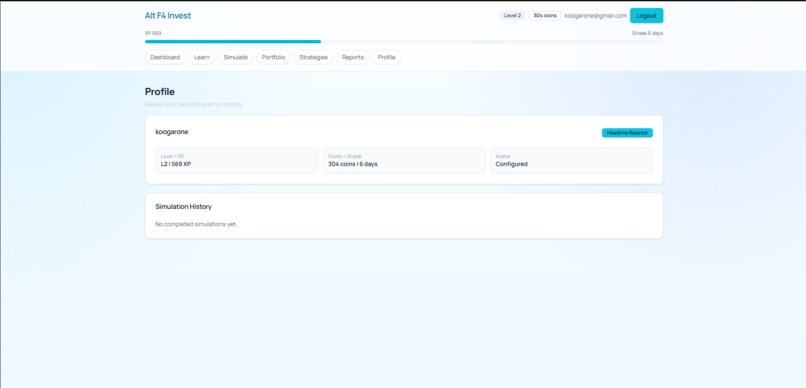806x388 pixels.
Task: Click the Streak 6 days label
Action: [647, 33]
